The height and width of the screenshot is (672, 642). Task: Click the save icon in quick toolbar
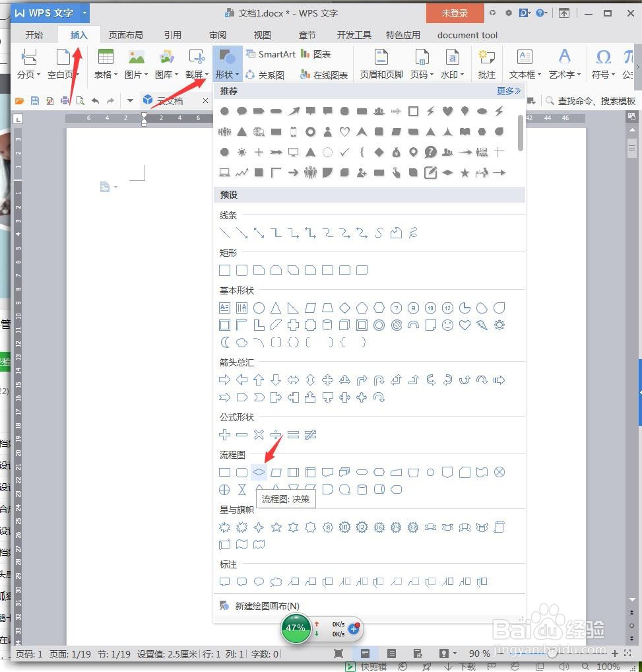(x=35, y=101)
